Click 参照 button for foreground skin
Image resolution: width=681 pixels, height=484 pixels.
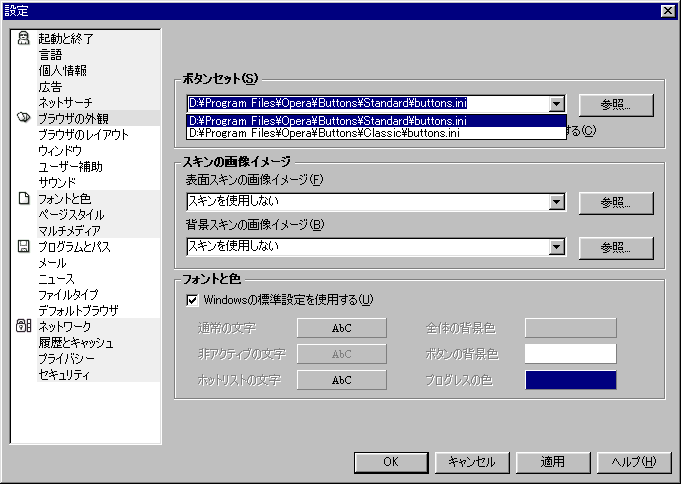coord(616,203)
